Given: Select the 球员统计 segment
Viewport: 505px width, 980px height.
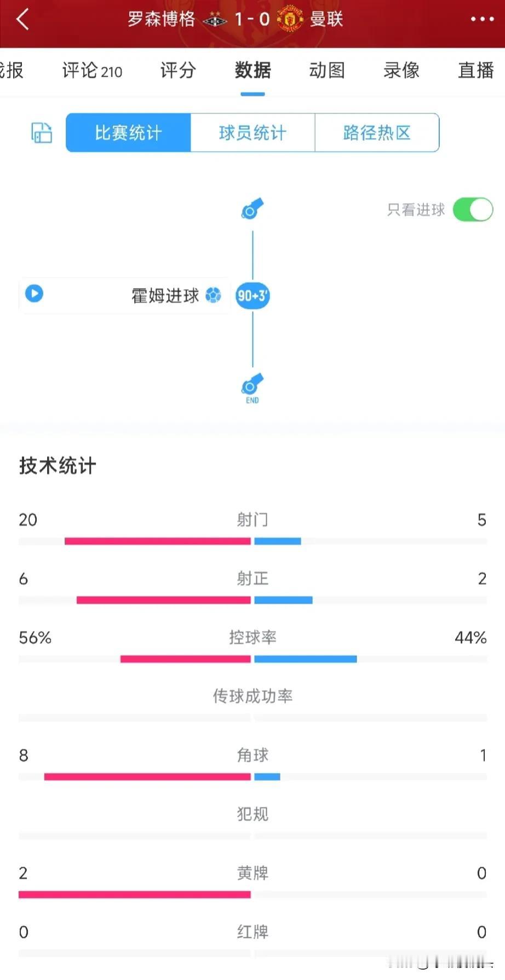Looking at the screenshot, I should pyautogui.click(x=253, y=132).
